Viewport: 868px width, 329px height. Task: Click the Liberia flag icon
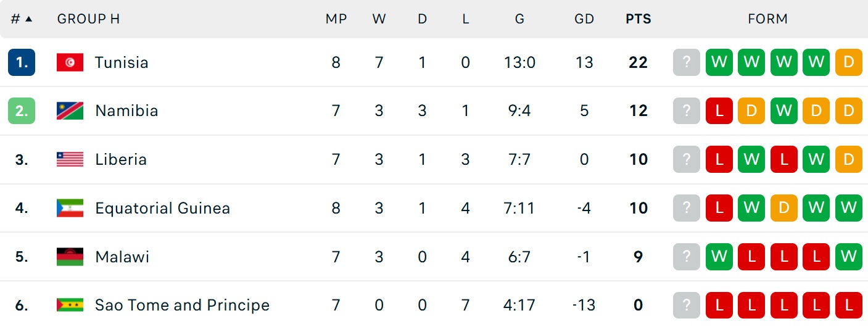point(70,159)
